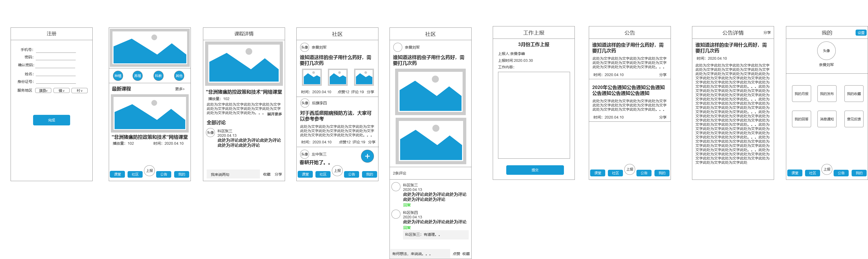Image resolution: width=868 pixels, height=259 pixels.
Task: Open the 旗县 service area dropdown
Action: point(43,91)
